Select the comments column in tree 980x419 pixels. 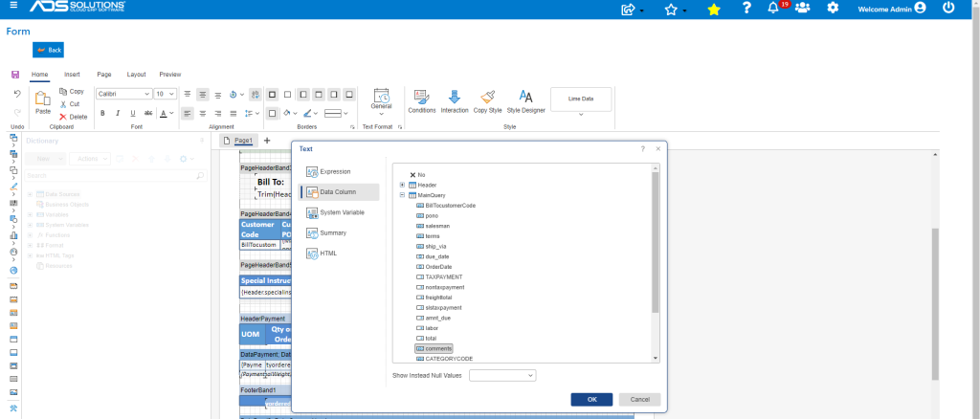[434, 348]
